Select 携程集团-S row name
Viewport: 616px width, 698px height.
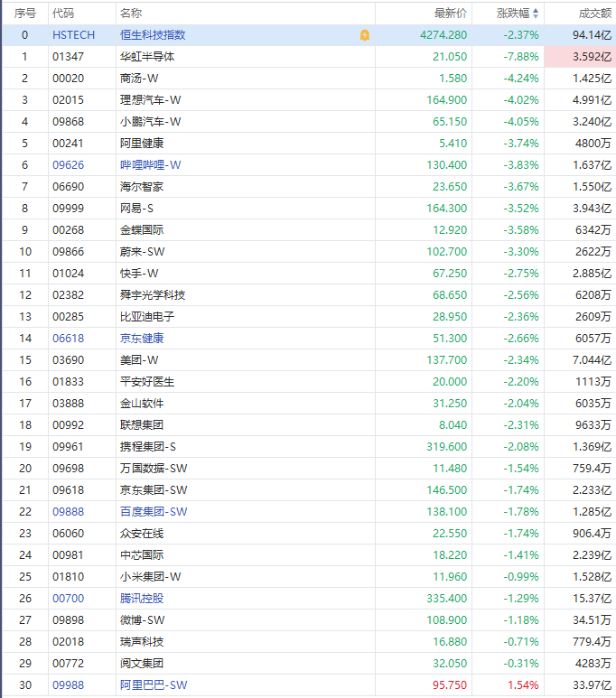(148, 447)
